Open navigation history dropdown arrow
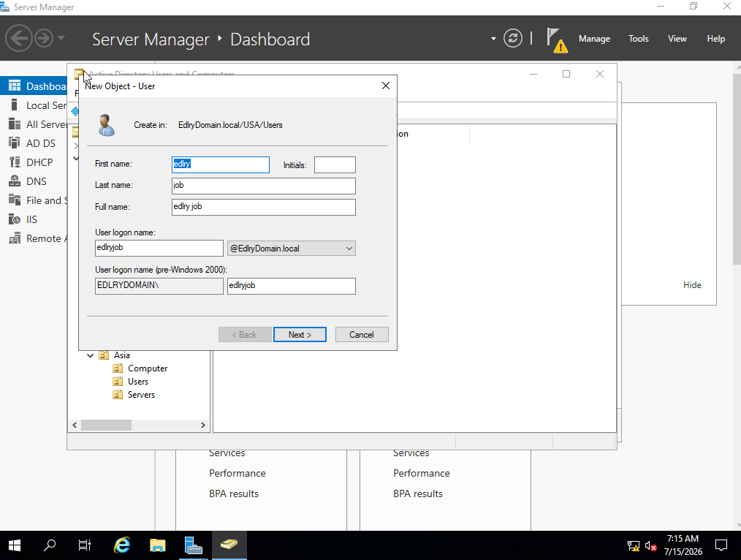The height and width of the screenshot is (560, 741). pos(61,38)
